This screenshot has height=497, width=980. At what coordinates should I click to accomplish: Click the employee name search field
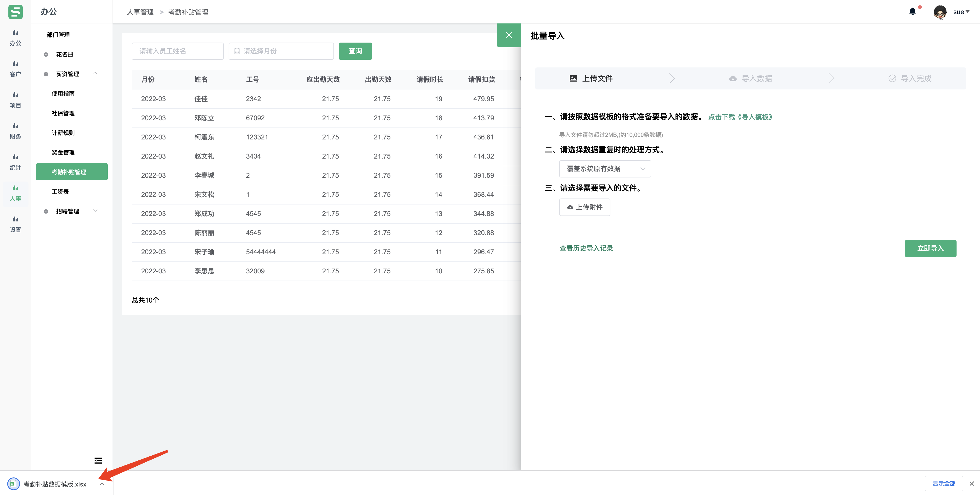click(x=178, y=51)
